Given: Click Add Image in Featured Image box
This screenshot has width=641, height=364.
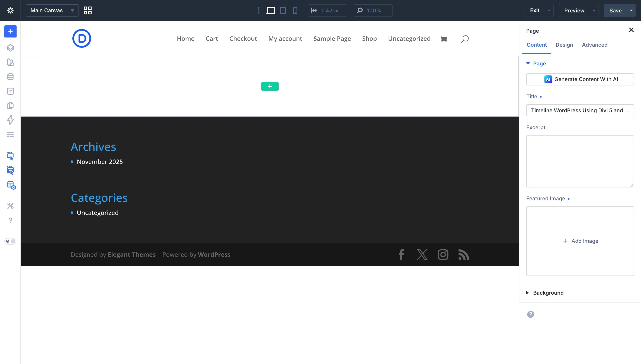Looking at the screenshot, I should coord(580,241).
